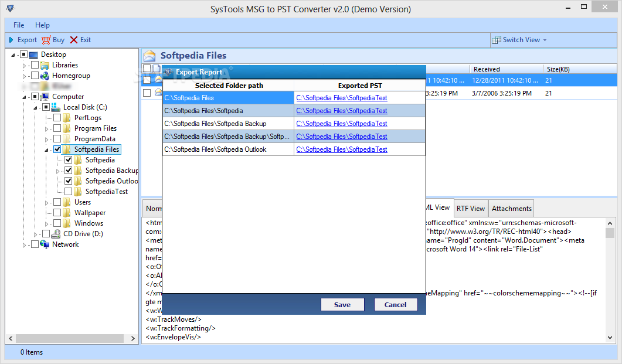Click the SoftpediaTest folder icon
622x364 pixels.
[78, 192]
